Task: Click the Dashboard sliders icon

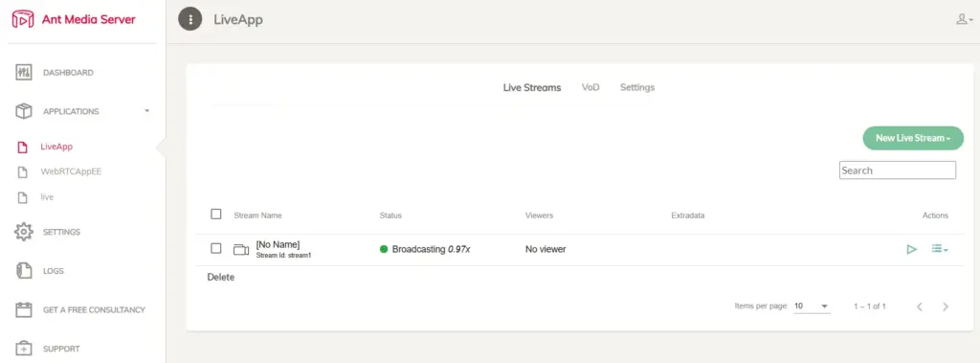Action: point(24,73)
